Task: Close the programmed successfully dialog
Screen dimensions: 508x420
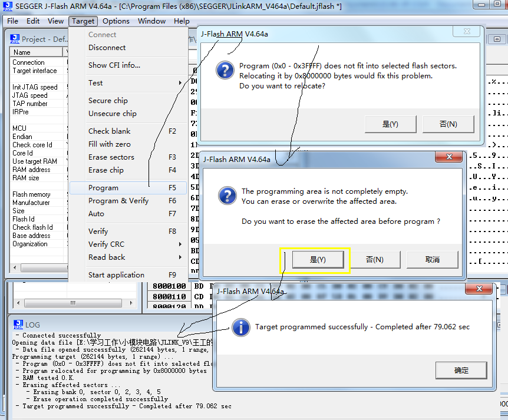Action: coord(479,289)
